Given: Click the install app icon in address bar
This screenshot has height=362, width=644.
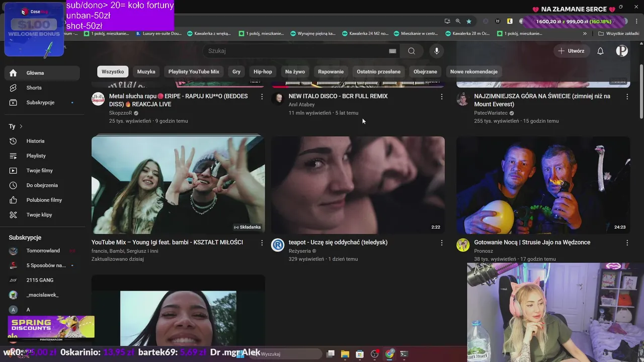Looking at the screenshot, I should [447, 21].
